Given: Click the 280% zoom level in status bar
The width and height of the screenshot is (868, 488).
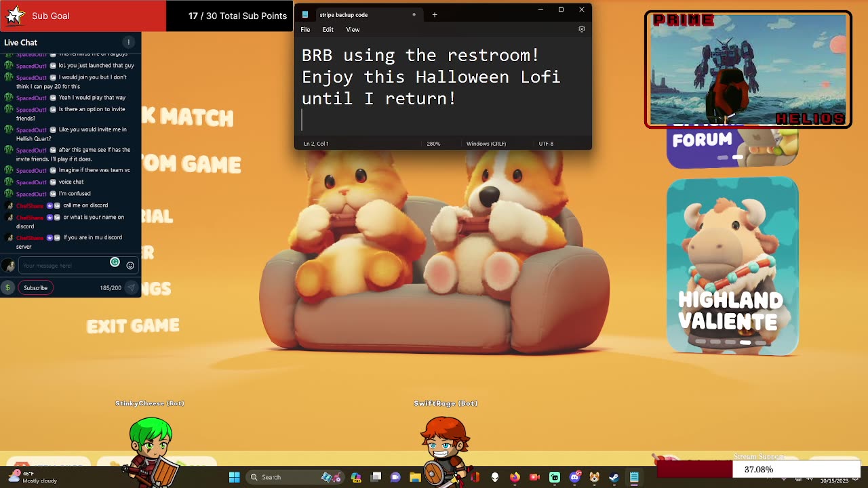Looking at the screenshot, I should (433, 144).
